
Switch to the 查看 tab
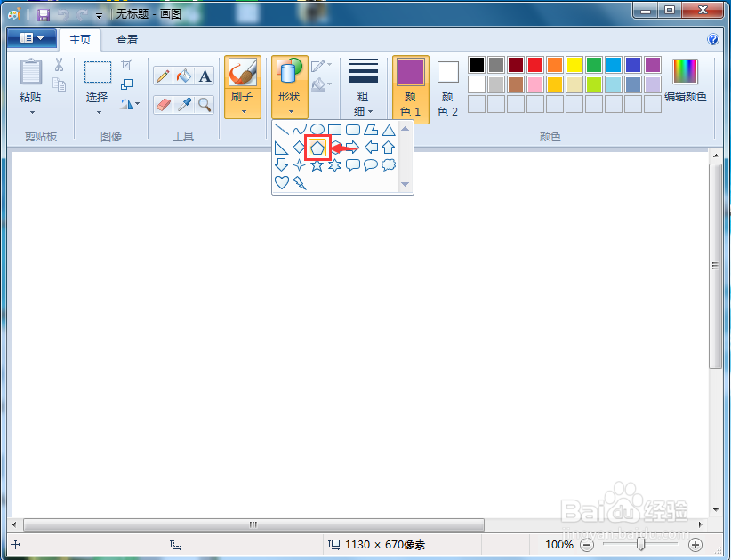click(x=127, y=40)
